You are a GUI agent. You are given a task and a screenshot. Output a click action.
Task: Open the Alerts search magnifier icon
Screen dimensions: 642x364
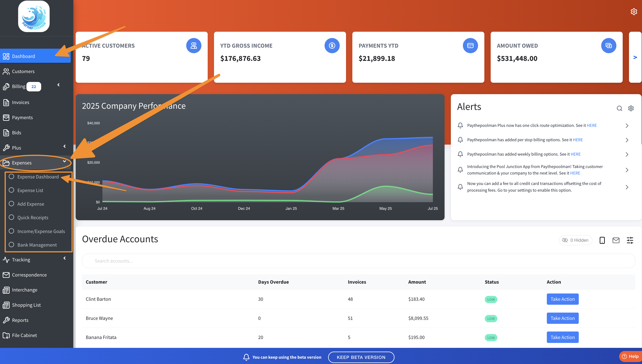(619, 108)
